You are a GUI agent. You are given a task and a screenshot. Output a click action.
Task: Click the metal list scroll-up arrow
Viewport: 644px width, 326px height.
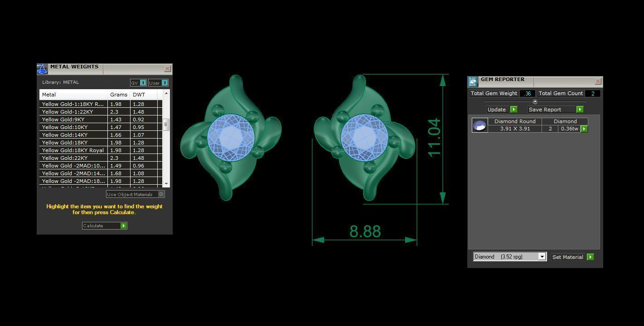tap(166, 93)
